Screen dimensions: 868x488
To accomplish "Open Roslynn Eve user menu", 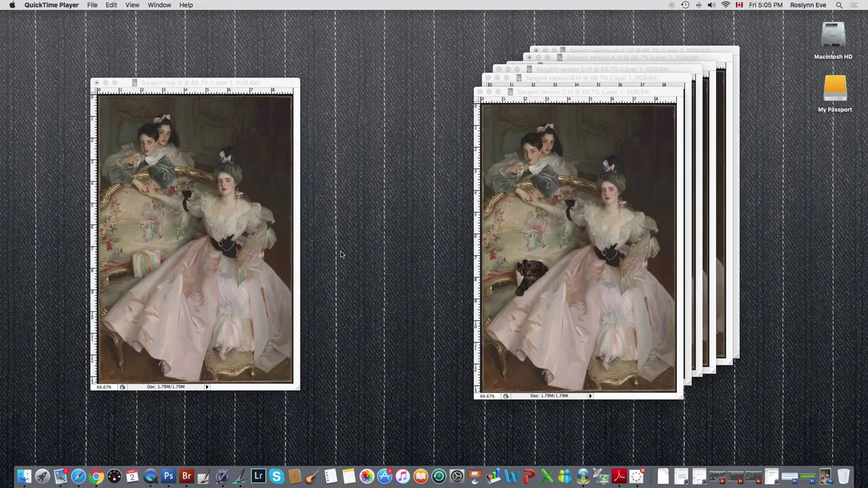I will [x=808, y=5].
